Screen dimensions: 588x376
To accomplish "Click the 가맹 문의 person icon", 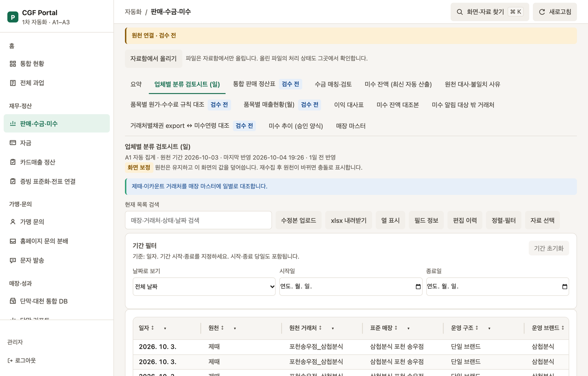I will coord(13,222).
